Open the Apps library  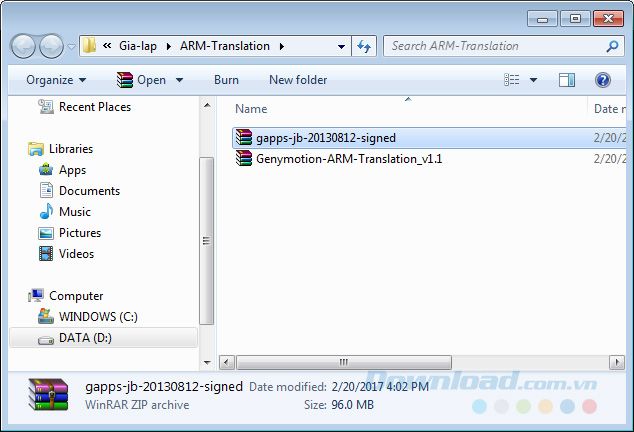[x=72, y=170]
